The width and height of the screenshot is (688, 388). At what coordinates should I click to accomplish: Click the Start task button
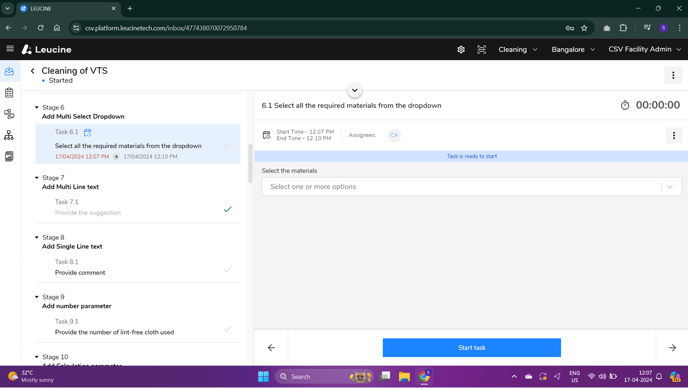[472, 348]
